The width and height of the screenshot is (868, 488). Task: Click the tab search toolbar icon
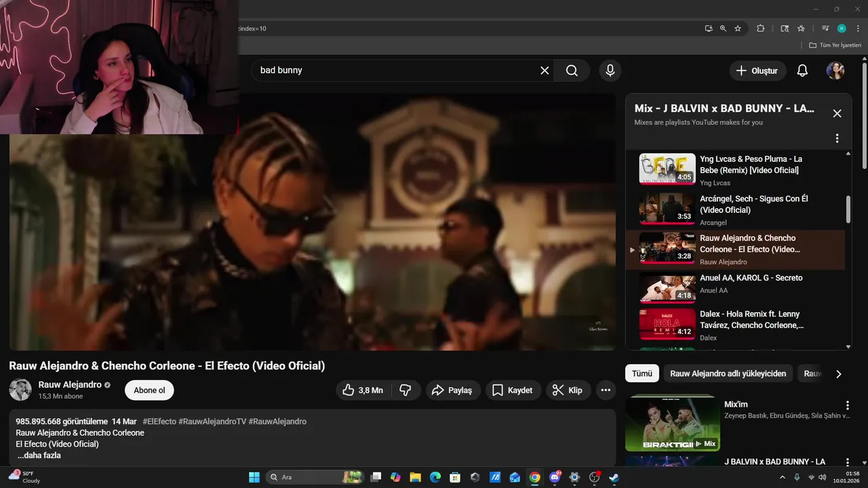[x=785, y=28]
